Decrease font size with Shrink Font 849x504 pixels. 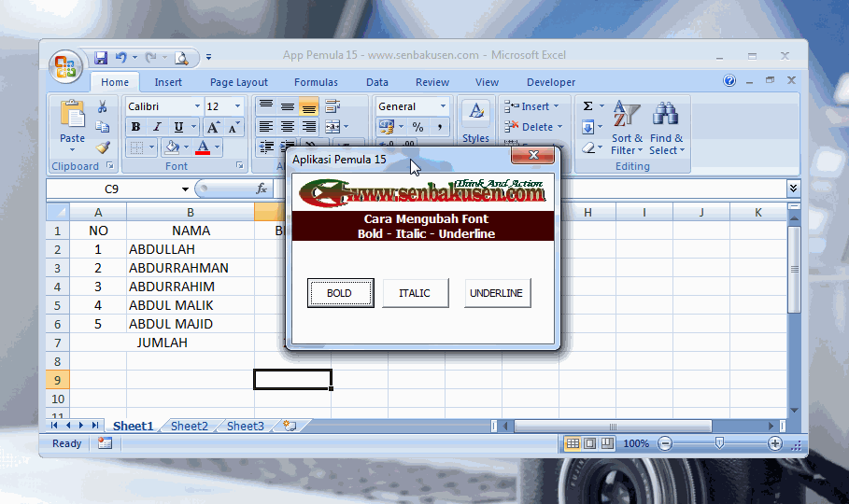(x=233, y=127)
